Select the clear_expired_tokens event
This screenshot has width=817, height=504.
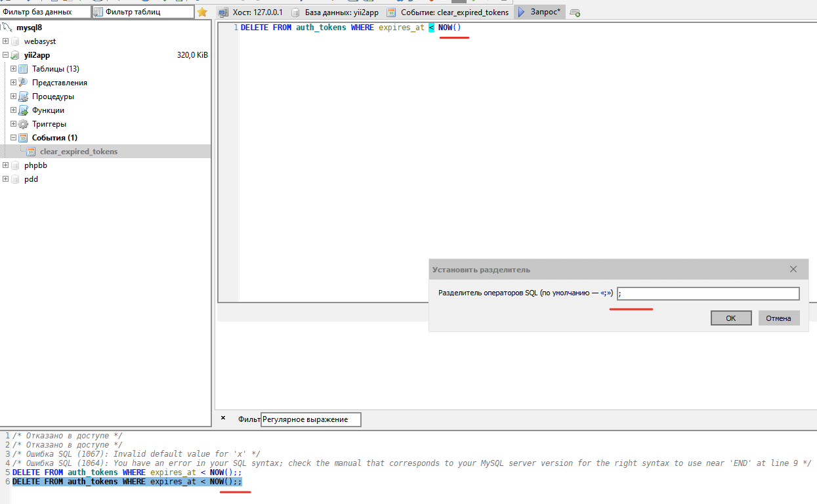(79, 152)
